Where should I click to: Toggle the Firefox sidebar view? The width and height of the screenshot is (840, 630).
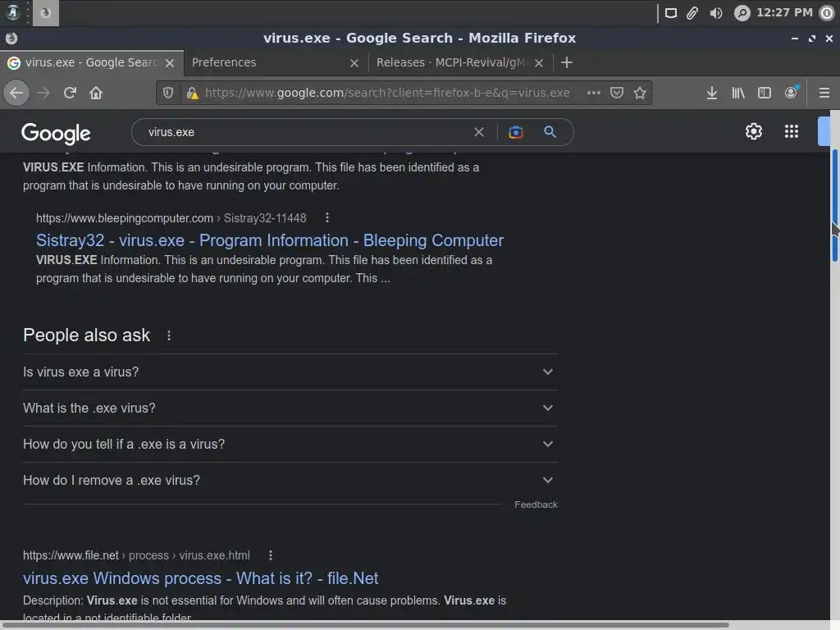tap(765, 93)
